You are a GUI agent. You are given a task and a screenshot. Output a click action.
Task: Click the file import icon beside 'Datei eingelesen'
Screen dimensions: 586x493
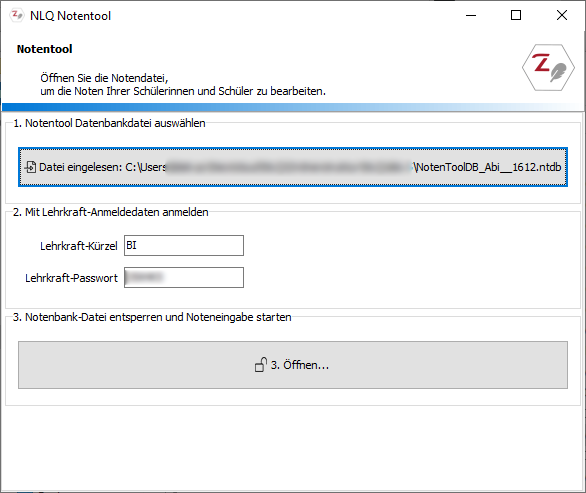[x=31, y=167]
